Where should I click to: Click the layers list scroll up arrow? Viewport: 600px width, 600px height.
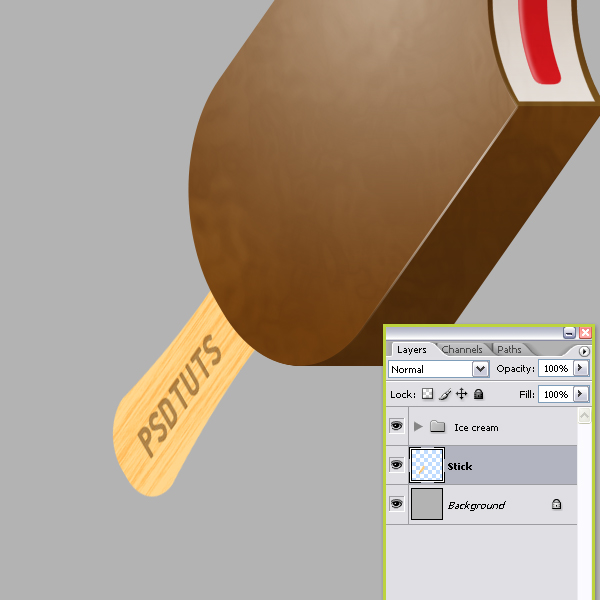[x=584, y=416]
